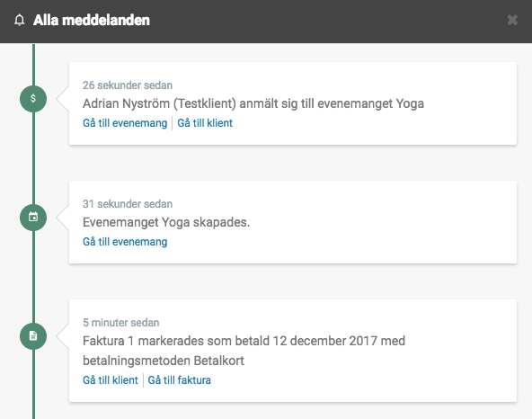This screenshot has width=532, height=419.
Task: Click the green timeline line between dollar and calendar icons
Action: pos(33,158)
